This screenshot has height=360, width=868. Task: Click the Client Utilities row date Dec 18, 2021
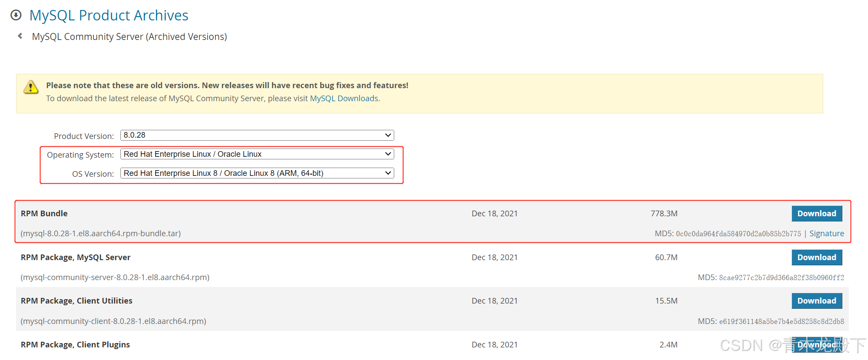(495, 301)
